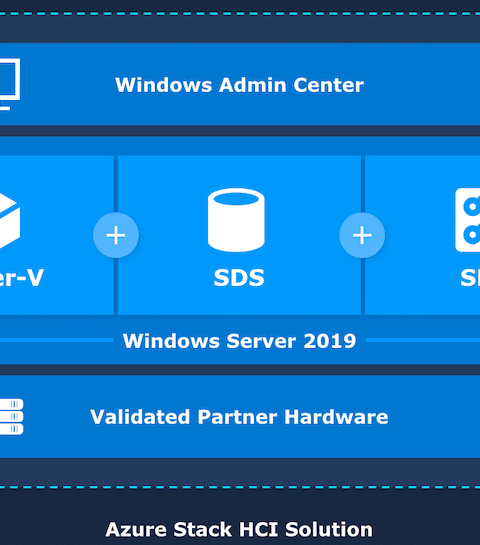Click the plus circle to the right of SDS
Screen dimensions: 480x545
click(362, 235)
